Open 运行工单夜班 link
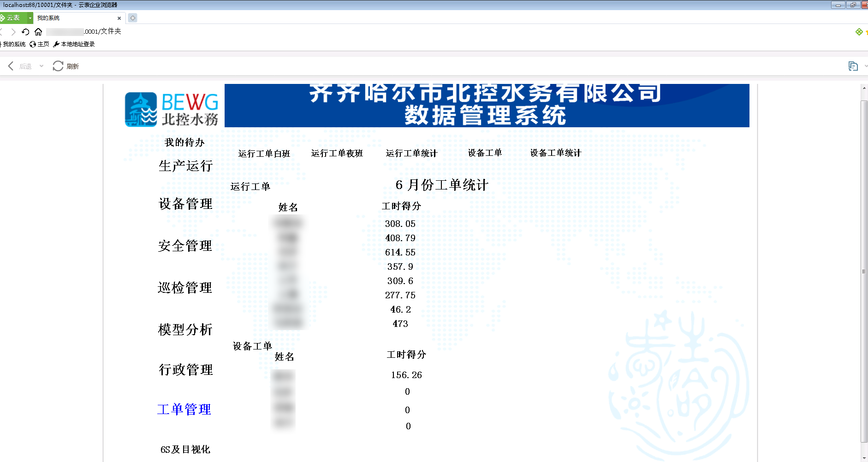Screen dimensions: 868x462 pos(337,153)
